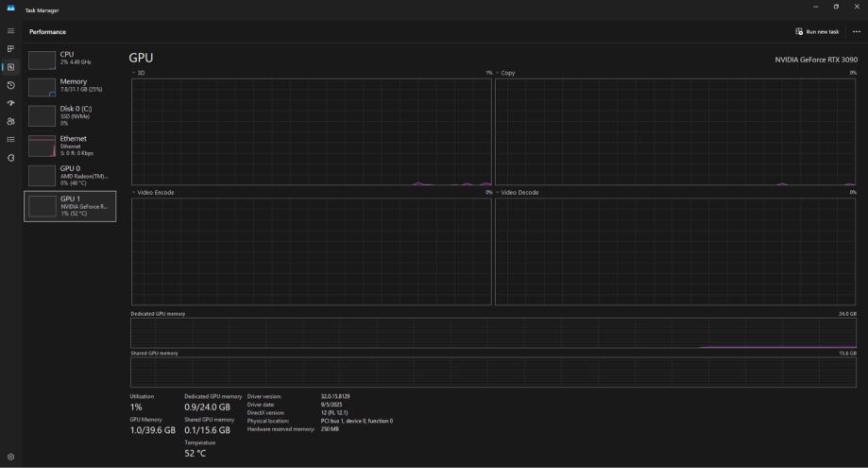This screenshot has height=468, width=868.
Task: Click DirectX version 12 (FL 12.1)
Action: [x=333, y=412]
